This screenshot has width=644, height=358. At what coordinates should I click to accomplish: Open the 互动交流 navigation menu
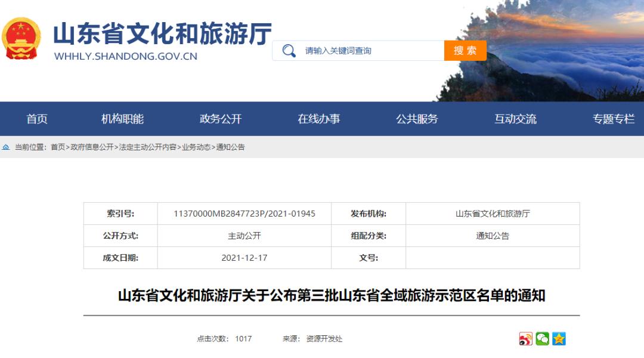pos(515,119)
